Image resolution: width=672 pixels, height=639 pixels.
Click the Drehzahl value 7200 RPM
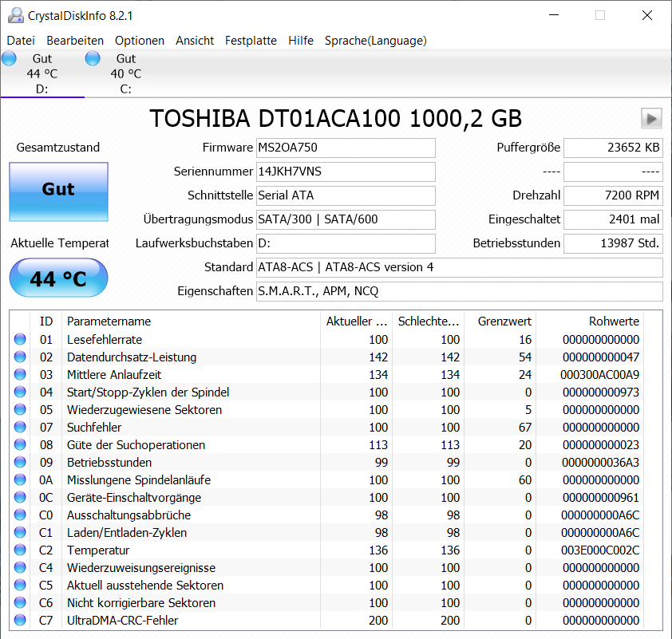pos(613,195)
